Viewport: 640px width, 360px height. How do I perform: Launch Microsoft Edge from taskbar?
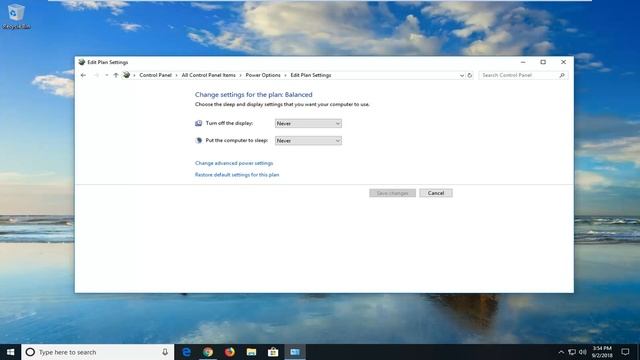coord(187,352)
